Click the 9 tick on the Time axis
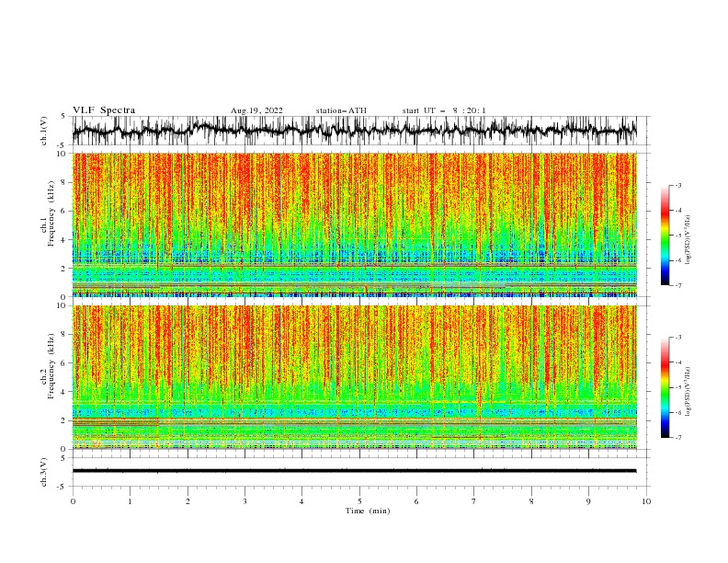728x563 pixels. point(588,501)
